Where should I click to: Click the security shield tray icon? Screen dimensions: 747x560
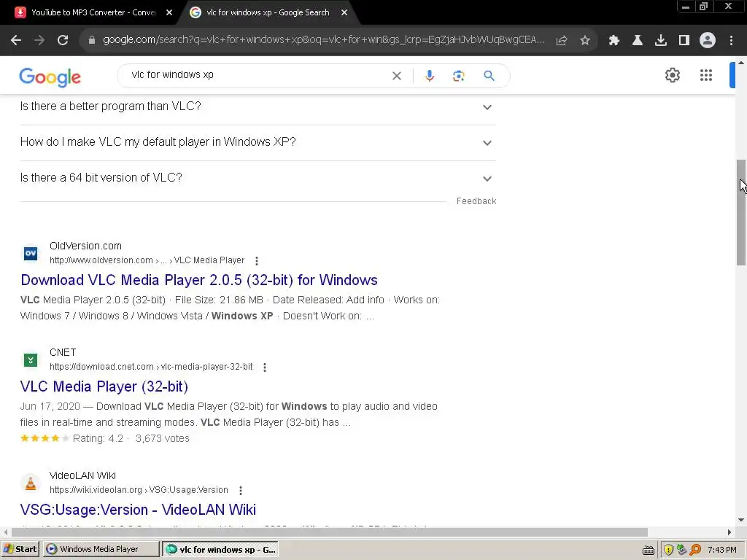click(x=668, y=550)
